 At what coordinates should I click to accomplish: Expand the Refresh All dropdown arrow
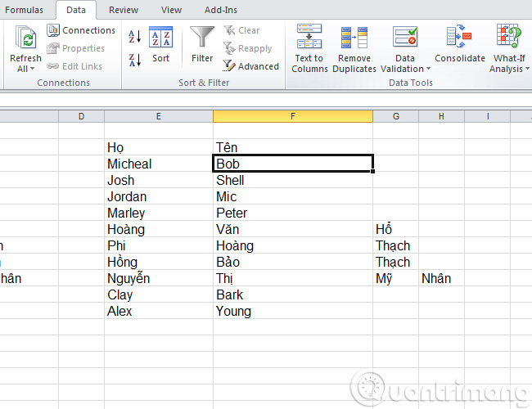(x=33, y=69)
